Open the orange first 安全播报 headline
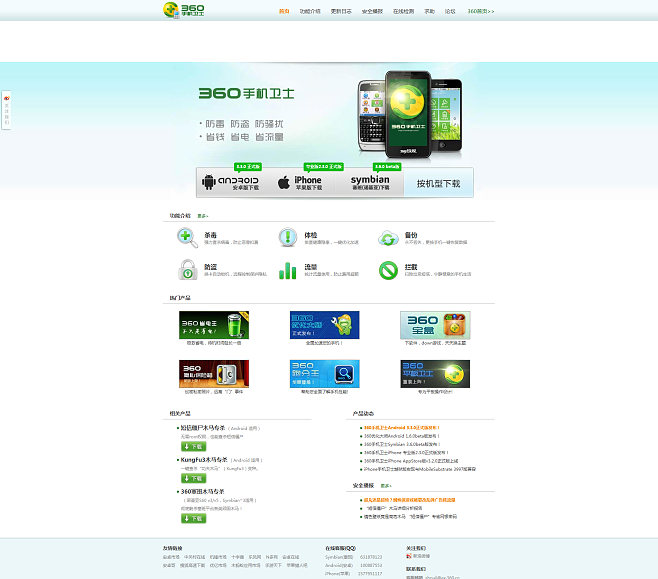Screen dimensions: 658x579 410,500
